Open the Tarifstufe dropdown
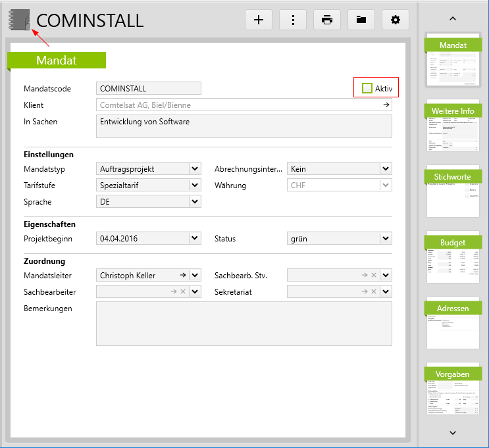Viewport: 489px width, 448px height. pyautogui.click(x=195, y=186)
